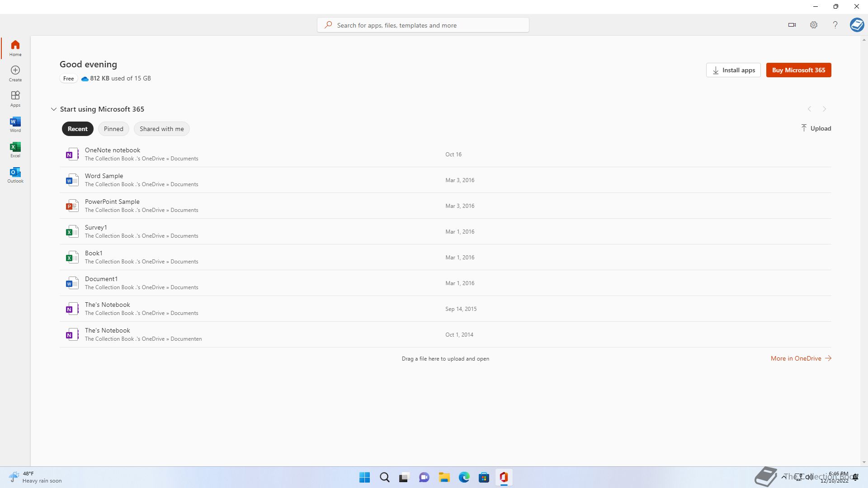This screenshot has width=868, height=488.
Task: Click the Word Sample file icon
Action: tap(72, 180)
